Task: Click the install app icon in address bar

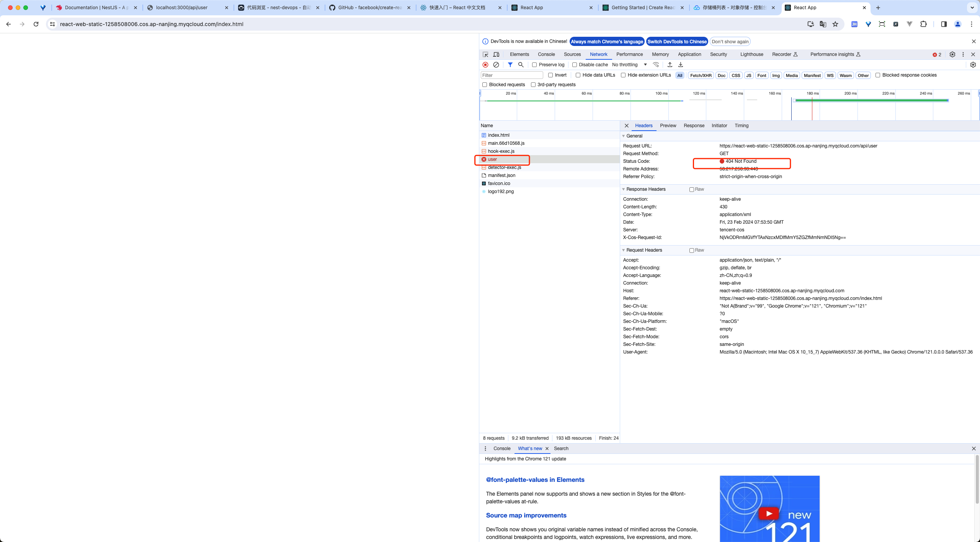Action: point(811,24)
